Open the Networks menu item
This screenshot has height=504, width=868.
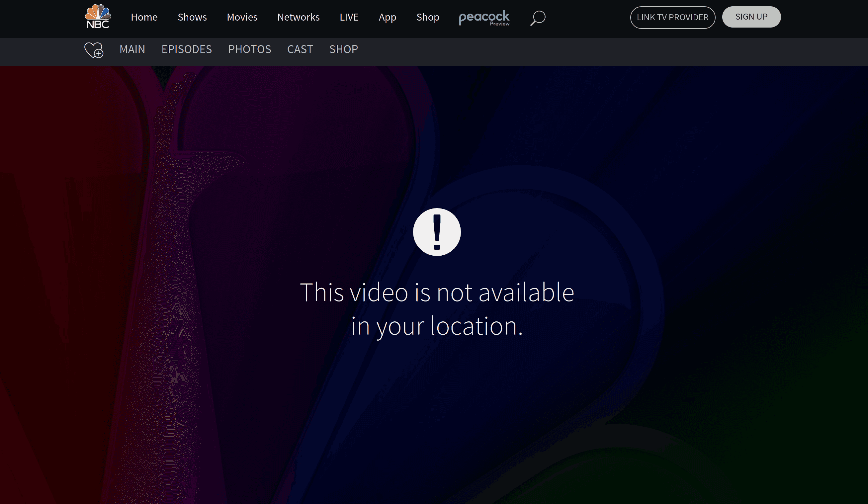(x=298, y=17)
